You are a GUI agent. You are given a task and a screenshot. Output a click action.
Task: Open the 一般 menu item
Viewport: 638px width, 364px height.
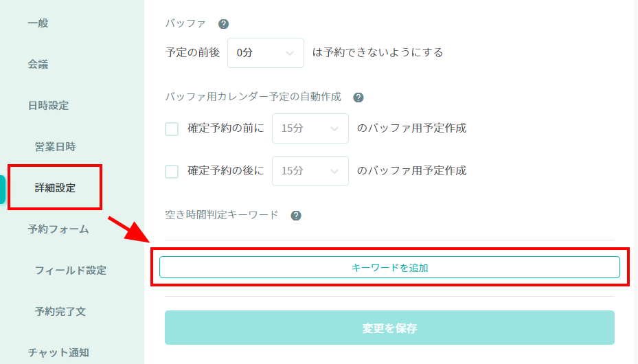click(x=38, y=23)
